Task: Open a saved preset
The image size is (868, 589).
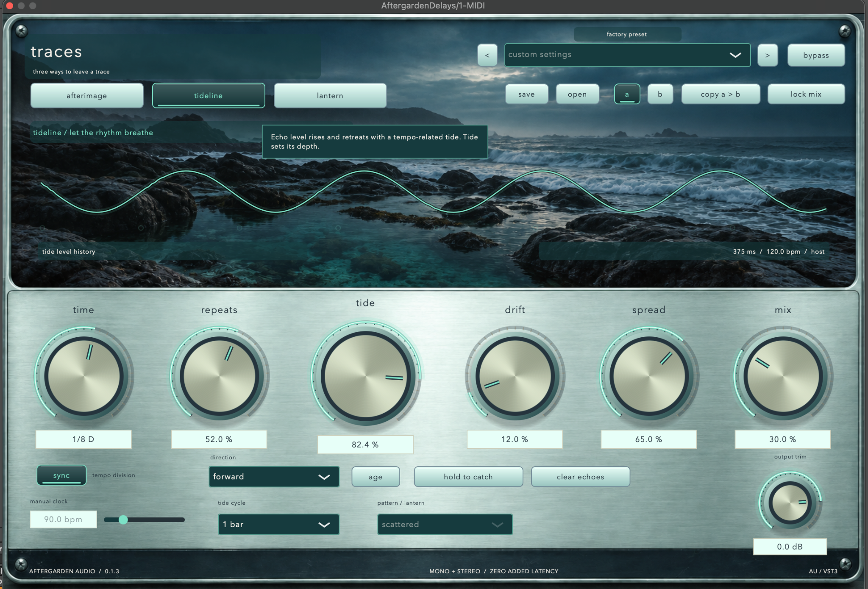Action: (577, 94)
